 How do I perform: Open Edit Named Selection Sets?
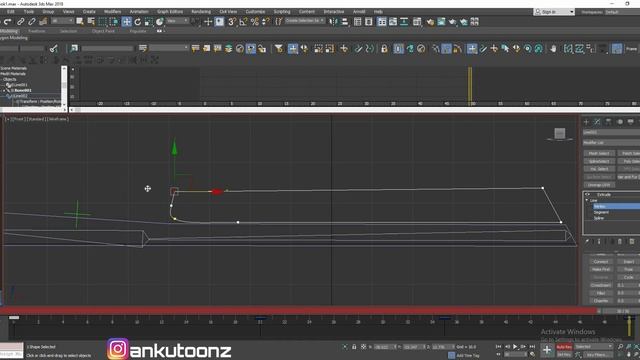(x=278, y=22)
